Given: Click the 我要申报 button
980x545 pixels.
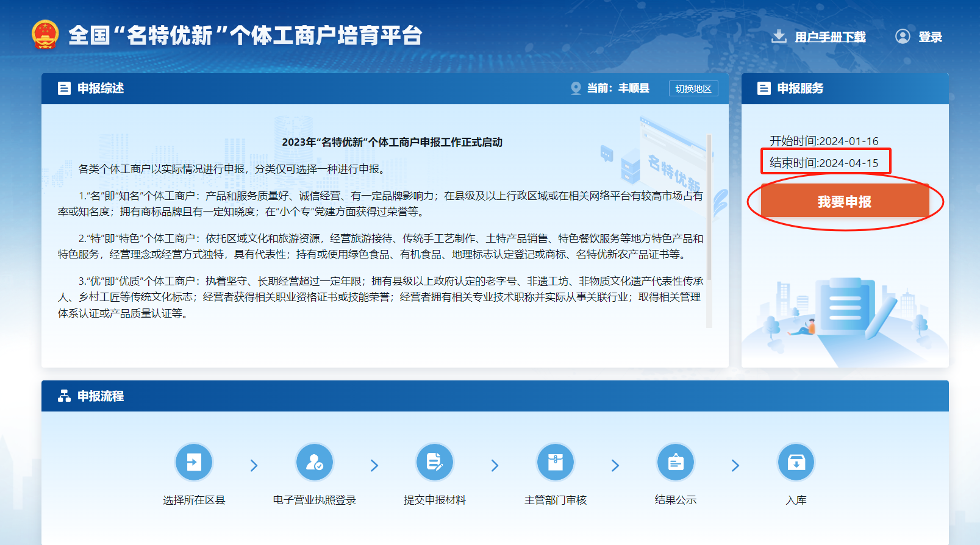Looking at the screenshot, I should (845, 201).
